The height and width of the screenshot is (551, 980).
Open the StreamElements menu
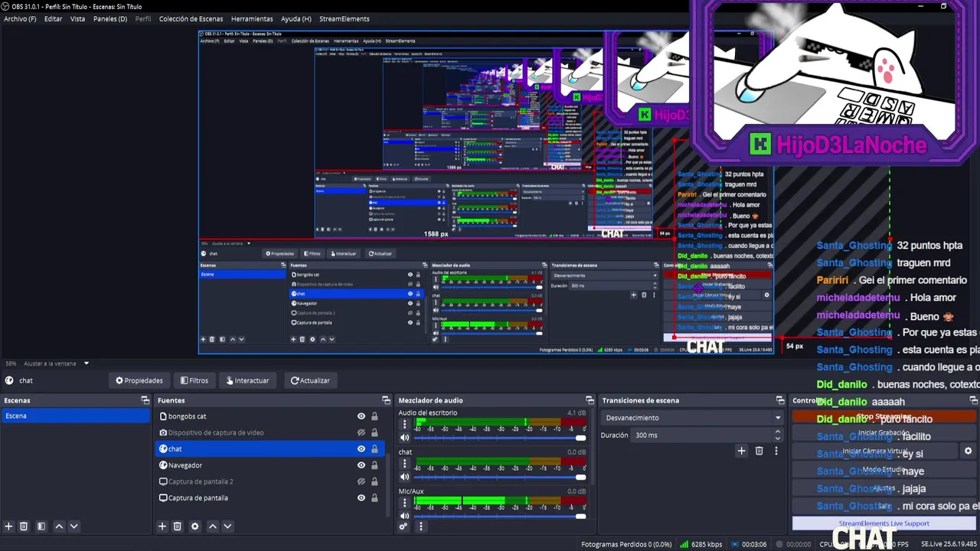(344, 18)
